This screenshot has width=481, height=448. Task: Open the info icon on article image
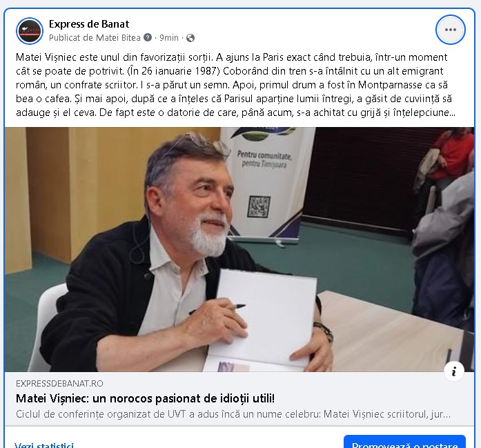point(453,371)
